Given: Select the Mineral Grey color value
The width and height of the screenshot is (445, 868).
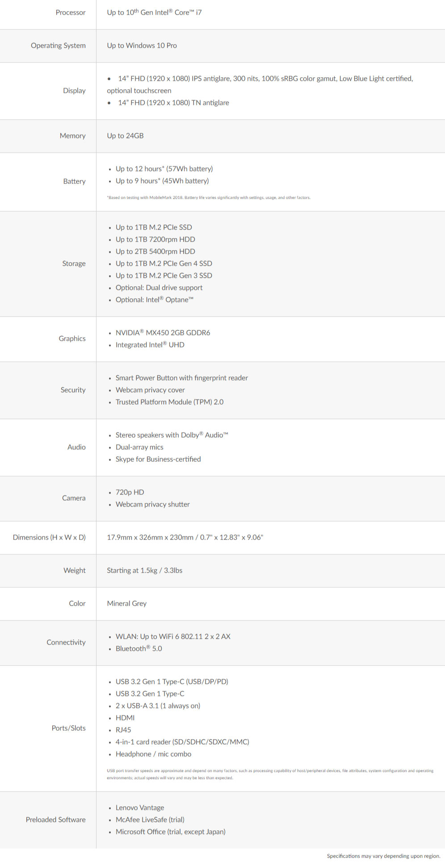Looking at the screenshot, I should pyautogui.click(x=126, y=604).
